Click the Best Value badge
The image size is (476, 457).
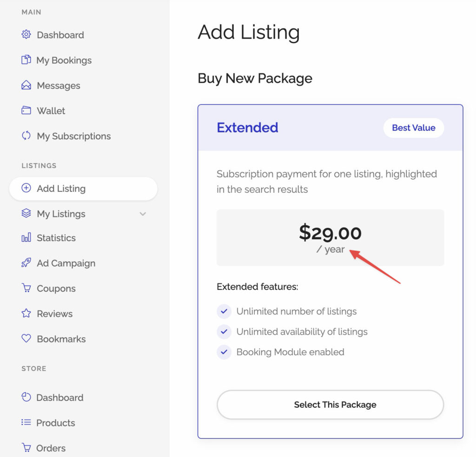tap(413, 128)
